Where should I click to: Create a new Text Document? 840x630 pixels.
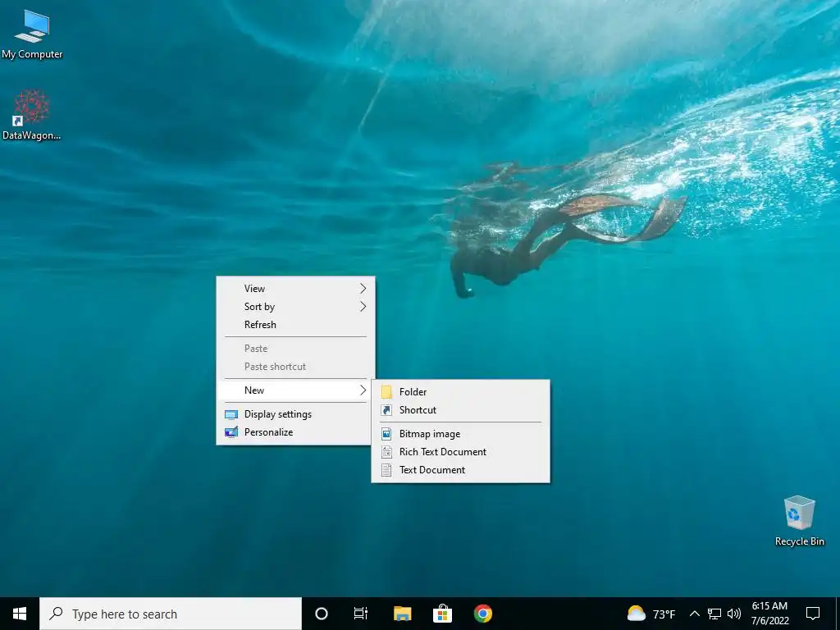coord(461,470)
